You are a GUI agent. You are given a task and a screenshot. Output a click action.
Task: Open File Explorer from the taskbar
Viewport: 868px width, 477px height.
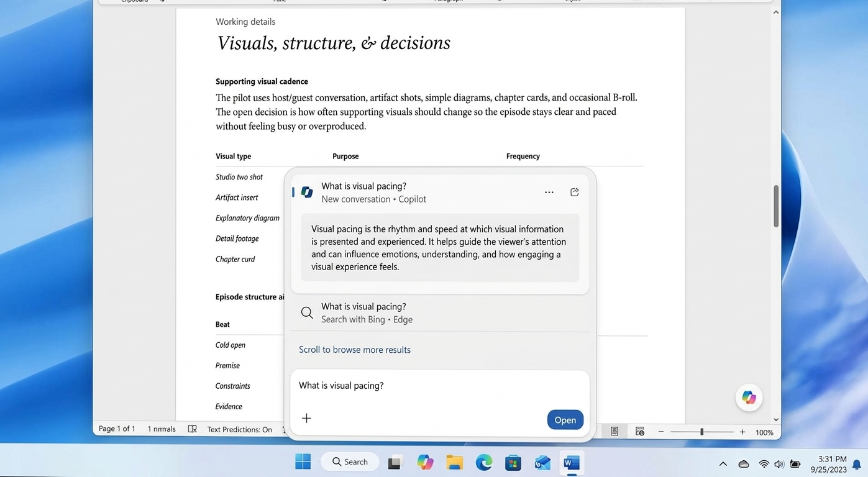click(x=455, y=463)
